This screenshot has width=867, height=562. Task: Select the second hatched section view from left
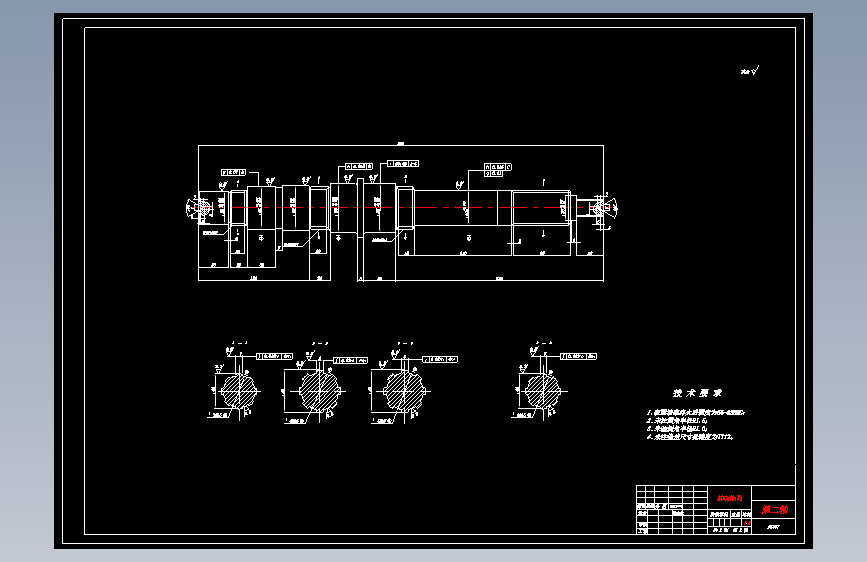(320, 391)
